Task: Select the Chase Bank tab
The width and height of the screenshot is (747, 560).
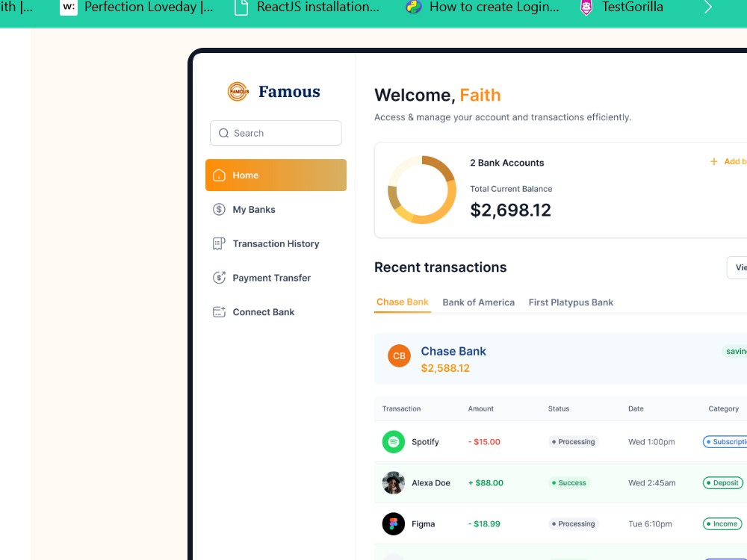Action: 403,302
